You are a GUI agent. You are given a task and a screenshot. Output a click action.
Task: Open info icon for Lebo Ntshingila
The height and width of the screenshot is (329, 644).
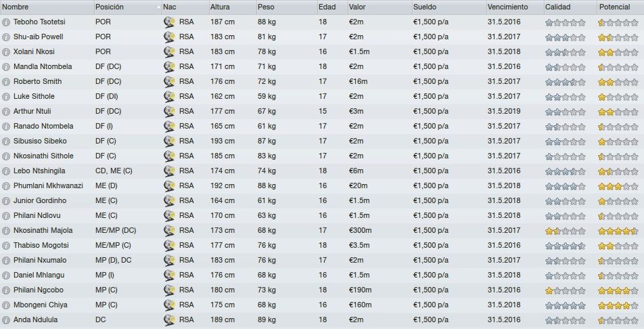coord(5,171)
